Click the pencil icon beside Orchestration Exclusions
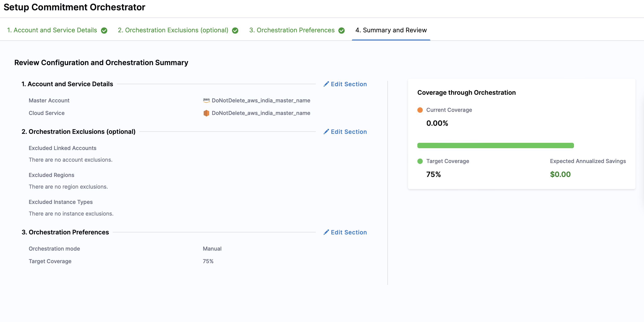This screenshot has width=644, height=322. pyautogui.click(x=326, y=132)
